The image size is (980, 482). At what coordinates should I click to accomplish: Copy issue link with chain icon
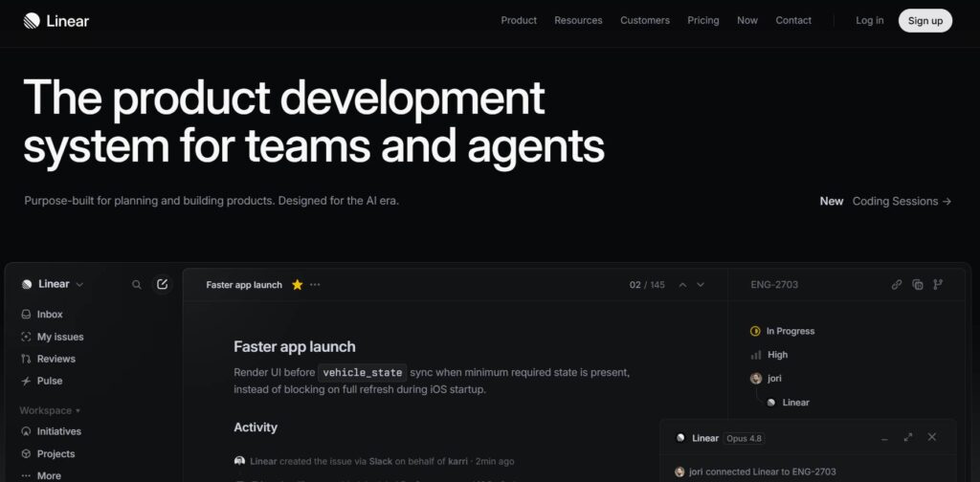[x=896, y=285]
